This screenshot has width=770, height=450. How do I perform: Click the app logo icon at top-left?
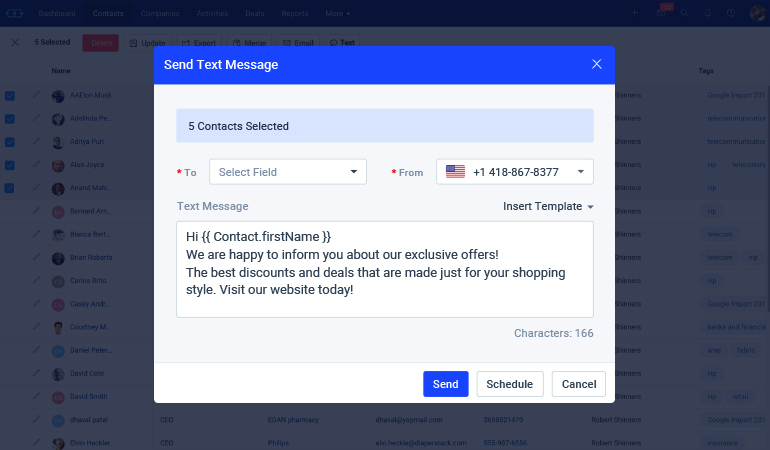pyautogui.click(x=15, y=13)
